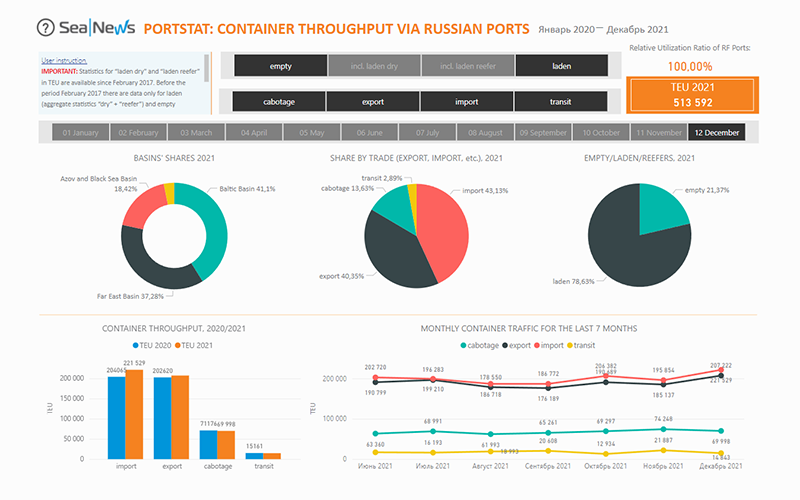The width and height of the screenshot is (800, 500).
Task: Select month 03 March
Action: 196,132
